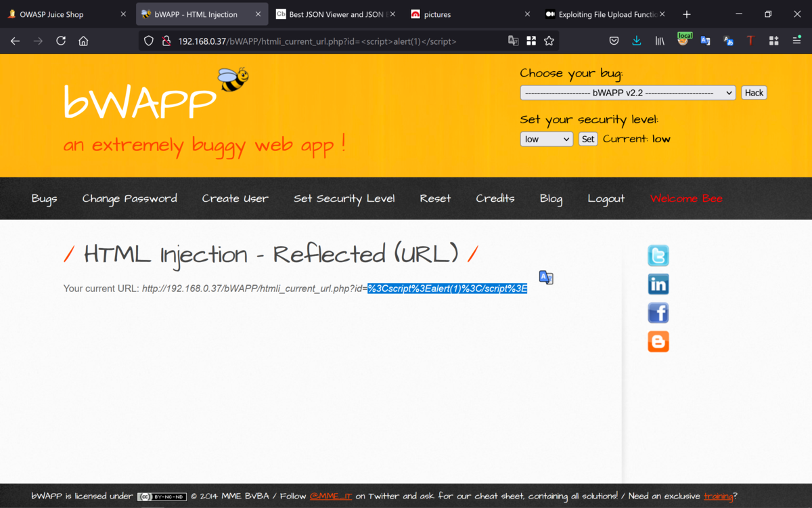Screen dimensions: 812x508
Task: Click the 'Current: low' security text
Action: (x=637, y=139)
